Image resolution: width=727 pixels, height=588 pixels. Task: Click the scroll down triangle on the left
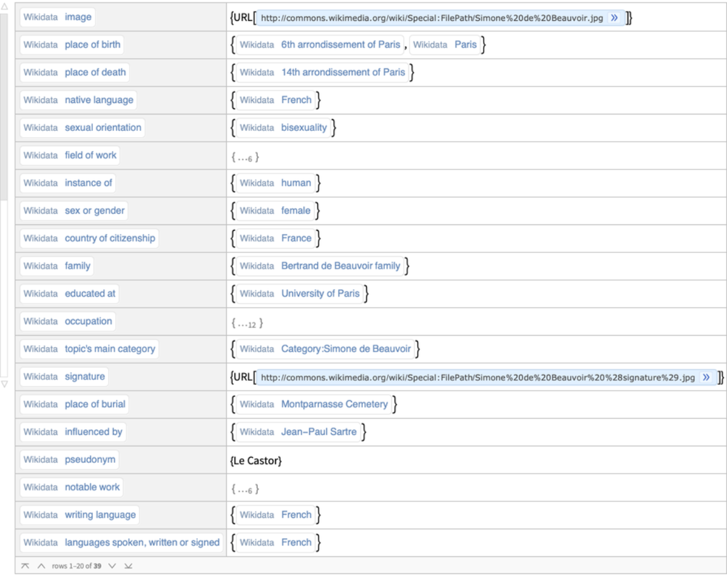click(4, 383)
